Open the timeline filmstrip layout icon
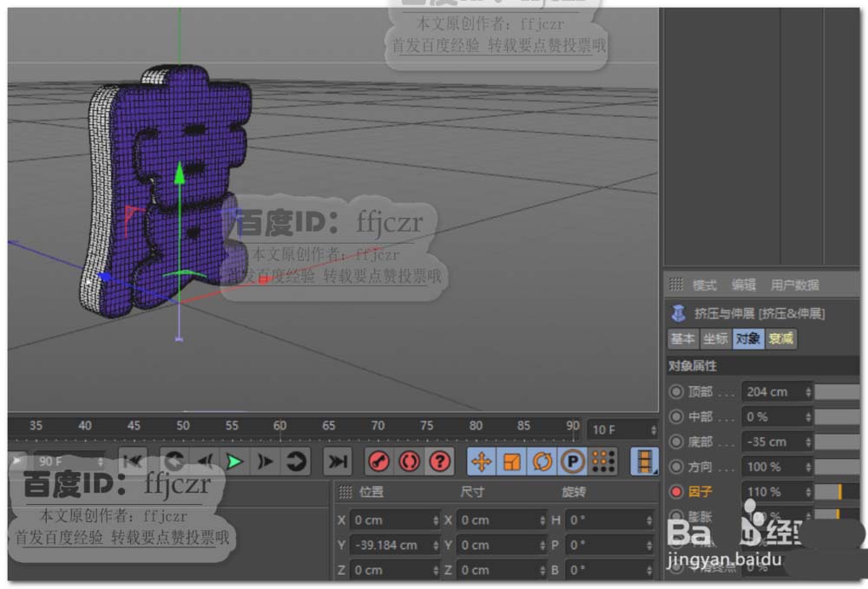 coord(643,462)
